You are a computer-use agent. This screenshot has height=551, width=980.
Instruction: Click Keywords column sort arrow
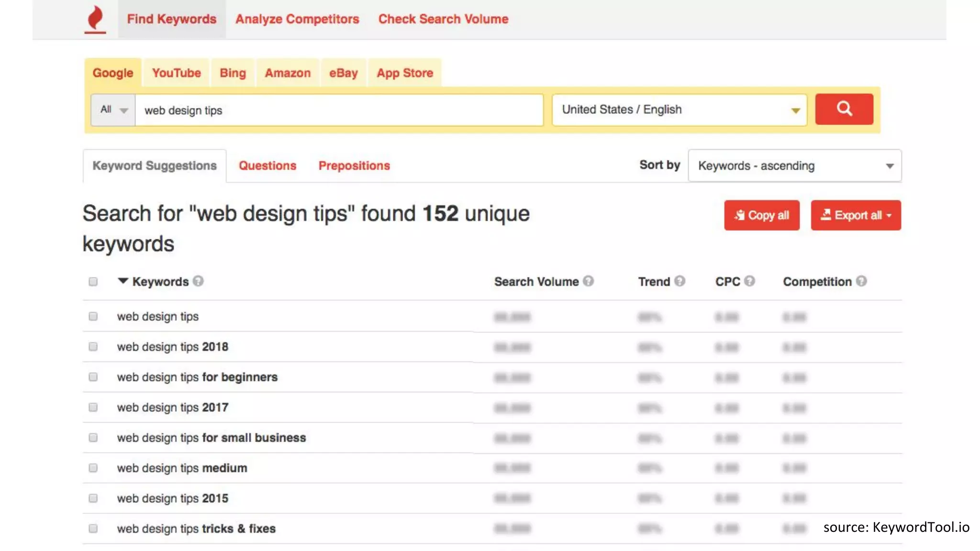(x=123, y=281)
